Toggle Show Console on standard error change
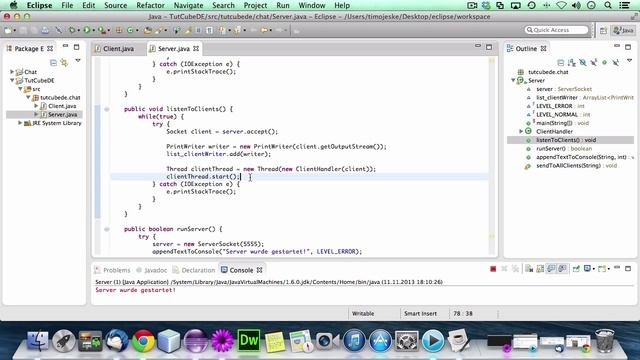Screen dimensions: 640x360 [562, 269]
